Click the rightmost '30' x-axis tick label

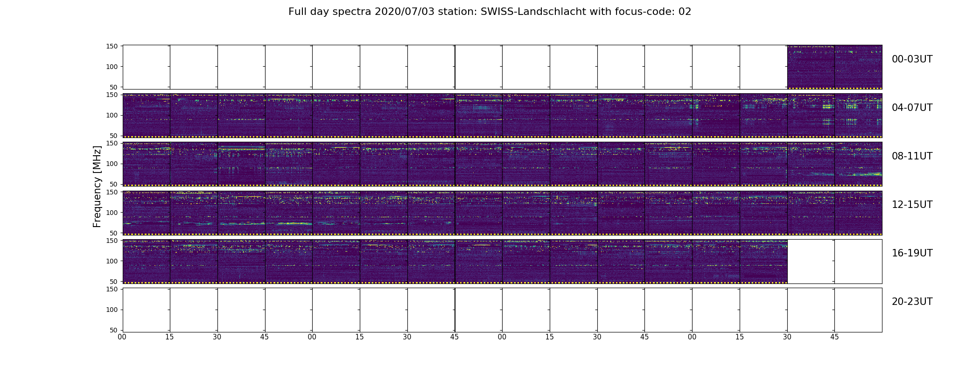click(x=787, y=337)
